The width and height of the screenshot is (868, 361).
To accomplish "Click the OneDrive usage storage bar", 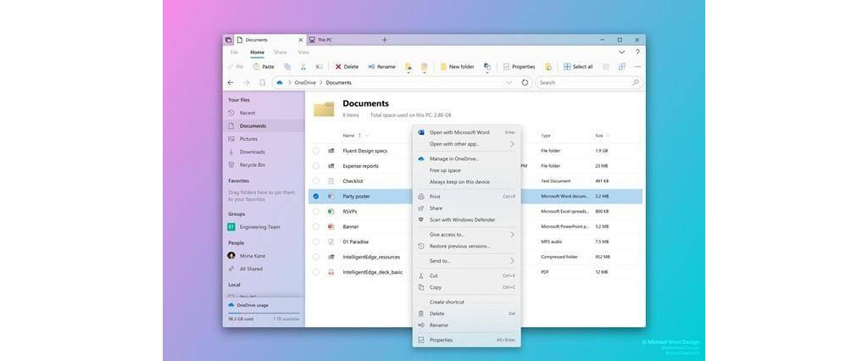I will (263, 314).
